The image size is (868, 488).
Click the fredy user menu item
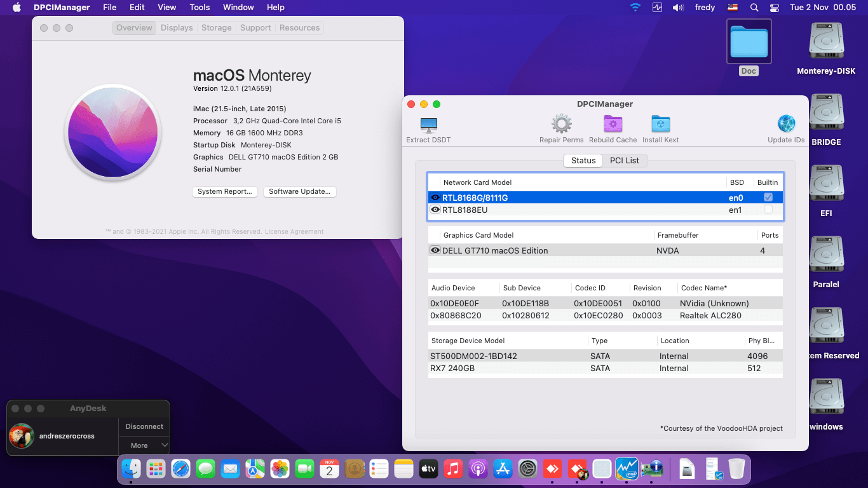click(x=705, y=8)
